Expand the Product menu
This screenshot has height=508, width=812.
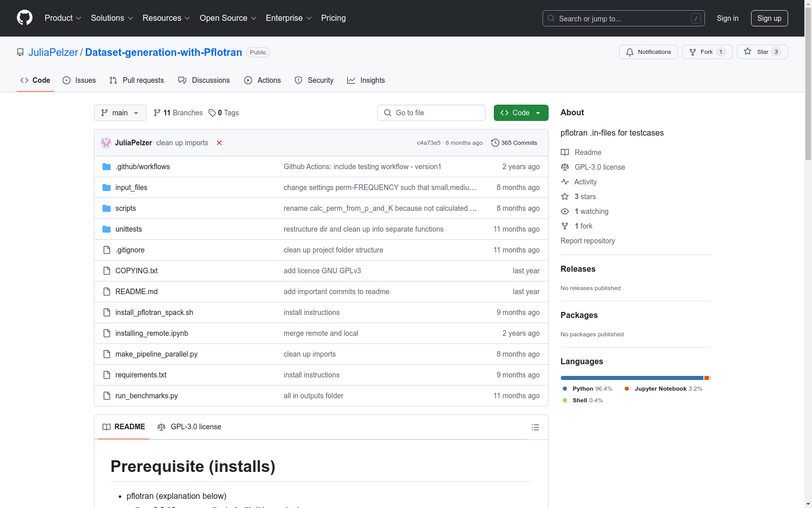pyautogui.click(x=63, y=18)
